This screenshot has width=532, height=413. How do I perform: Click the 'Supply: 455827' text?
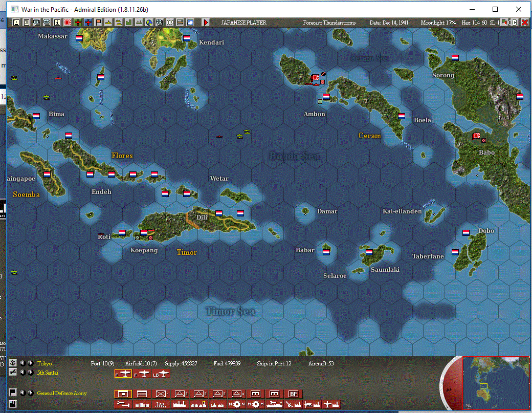[x=181, y=363]
